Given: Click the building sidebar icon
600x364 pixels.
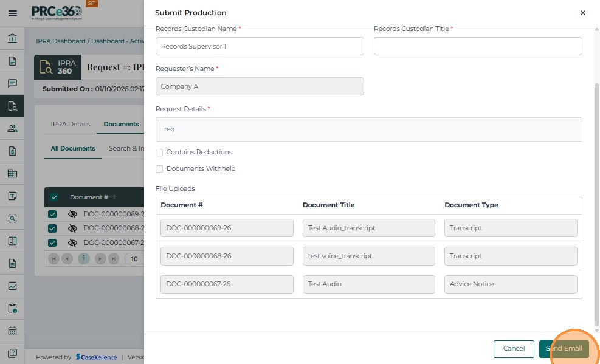Looking at the screenshot, I should (12, 173).
